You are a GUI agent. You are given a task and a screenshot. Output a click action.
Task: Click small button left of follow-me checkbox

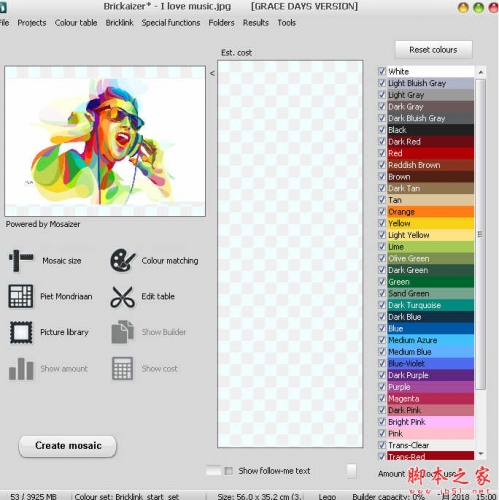(x=214, y=471)
